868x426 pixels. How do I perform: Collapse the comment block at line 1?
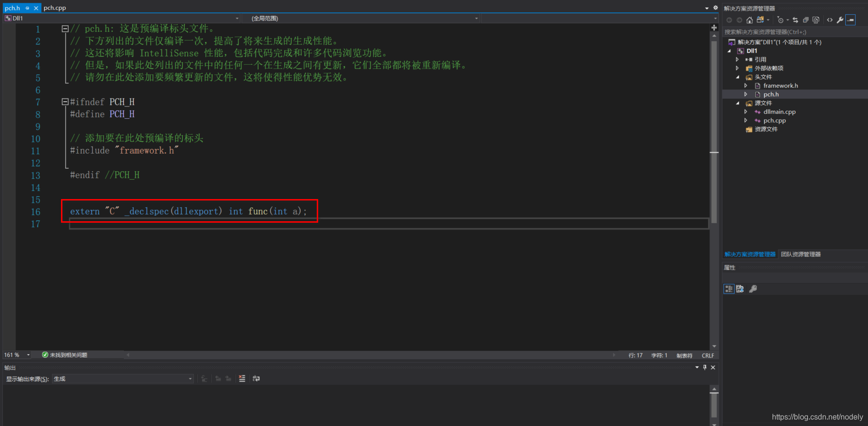[x=65, y=29]
